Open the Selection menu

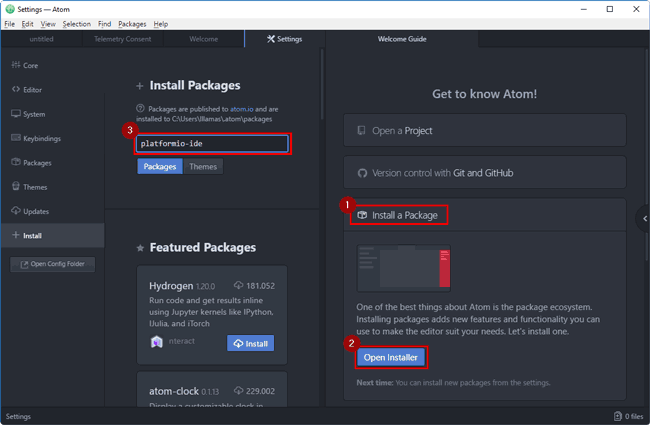click(77, 24)
